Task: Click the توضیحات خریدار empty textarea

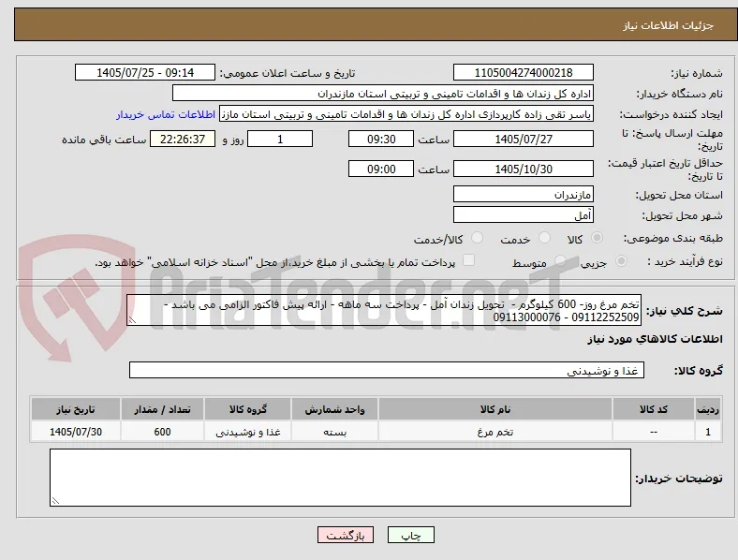Action: point(340,478)
